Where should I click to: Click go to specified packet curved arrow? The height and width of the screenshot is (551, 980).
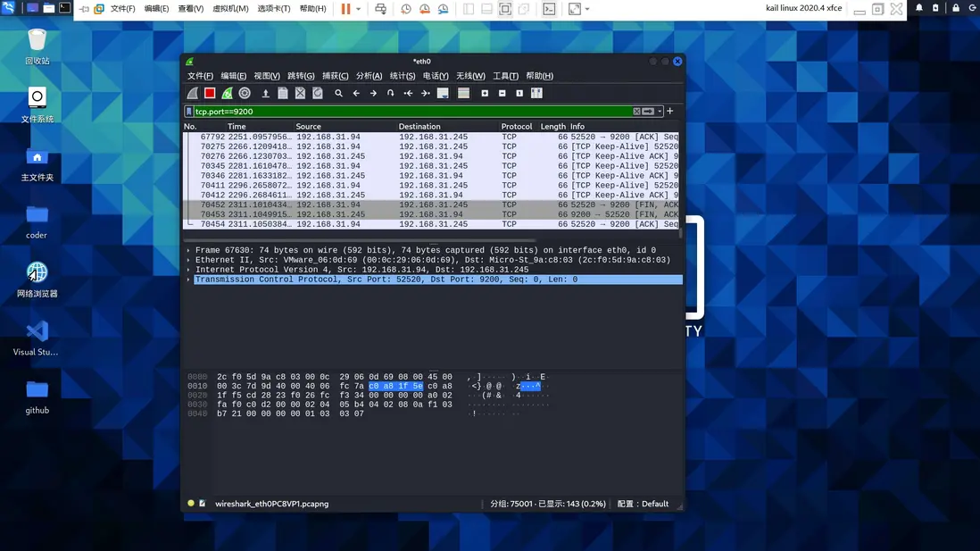[391, 93]
